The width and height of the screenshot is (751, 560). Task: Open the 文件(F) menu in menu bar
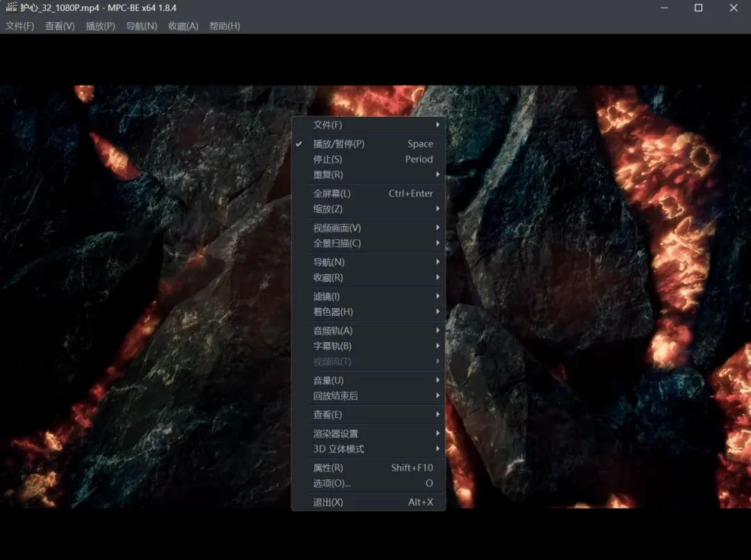[19, 26]
